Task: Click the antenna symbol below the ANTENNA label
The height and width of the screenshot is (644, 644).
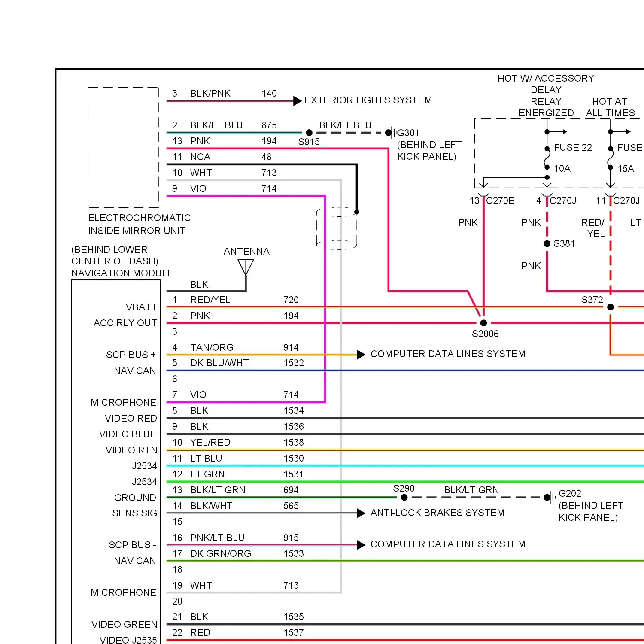Action: pyautogui.click(x=246, y=268)
